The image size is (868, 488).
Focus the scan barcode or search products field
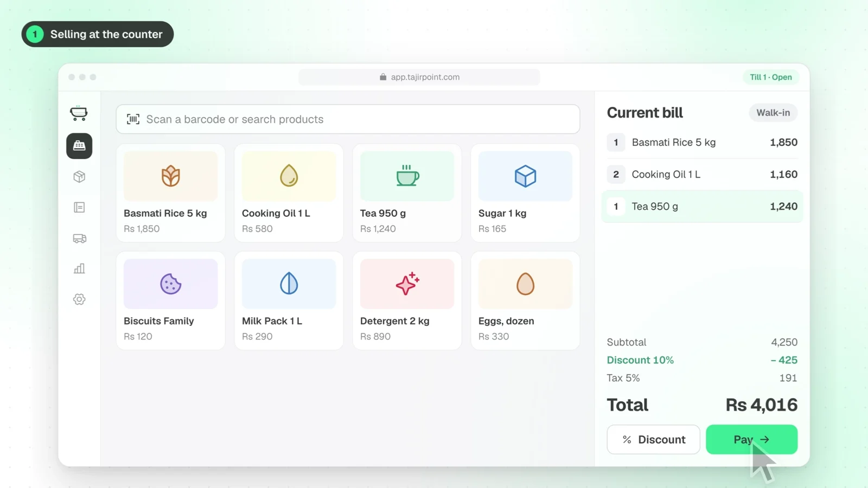click(348, 119)
